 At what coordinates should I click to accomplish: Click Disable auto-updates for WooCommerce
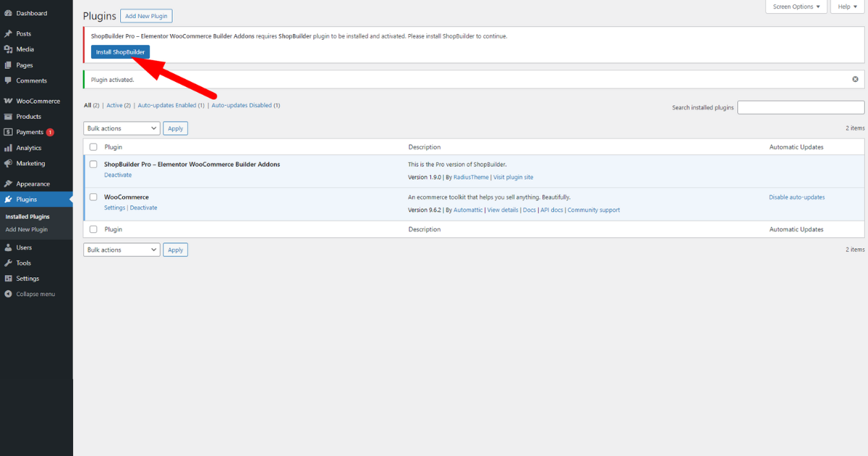(796, 197)
